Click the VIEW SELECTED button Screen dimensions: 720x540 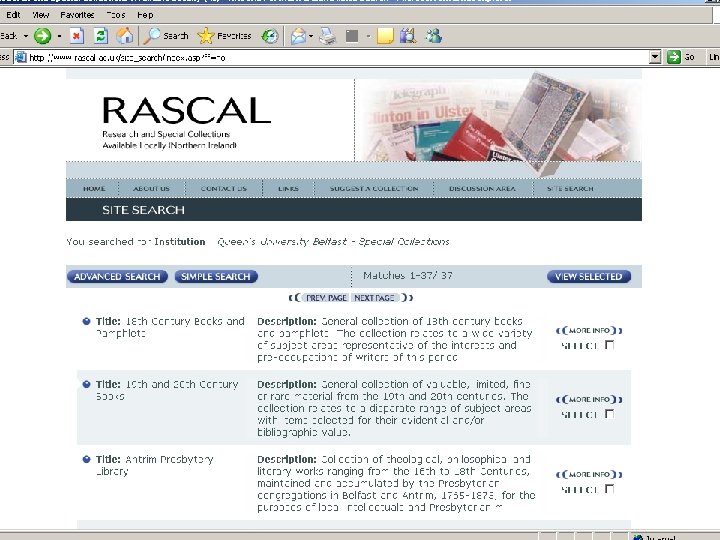589,276
